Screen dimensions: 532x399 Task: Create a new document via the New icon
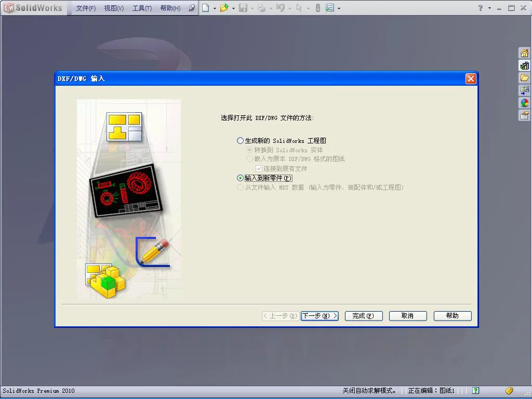(206, 8)
